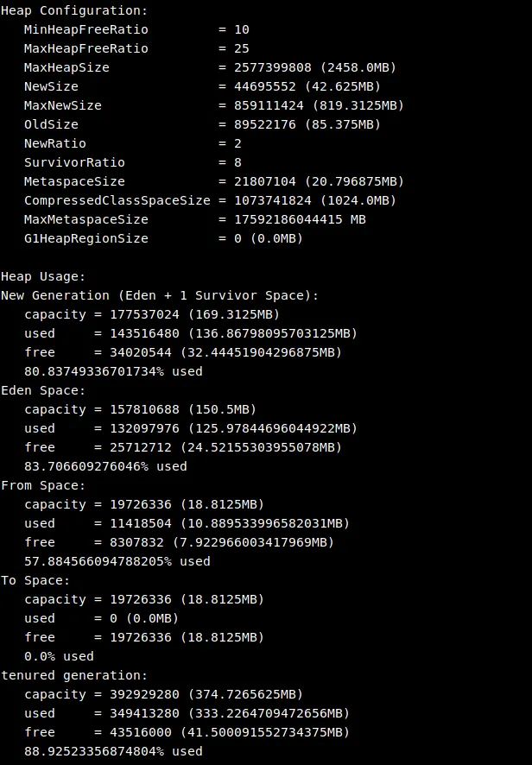This screenshot has height=765, width=532.
Task: Click the "Eden Space:" heading
Action: tap(43, 390)
